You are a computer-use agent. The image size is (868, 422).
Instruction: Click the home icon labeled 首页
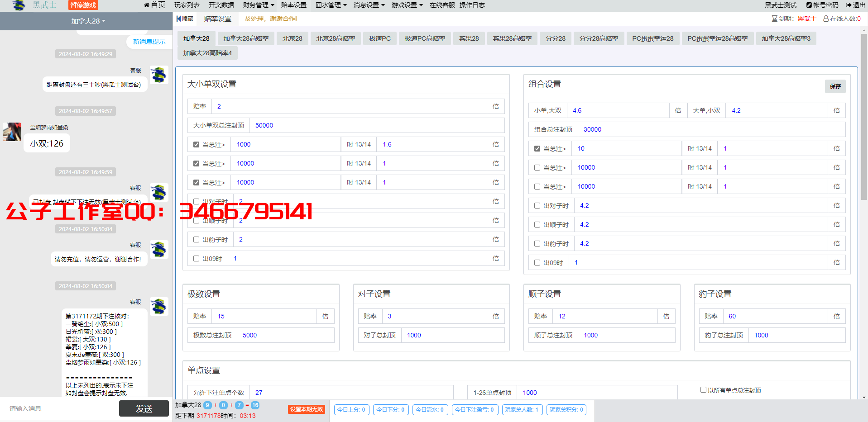pos(147,5)
